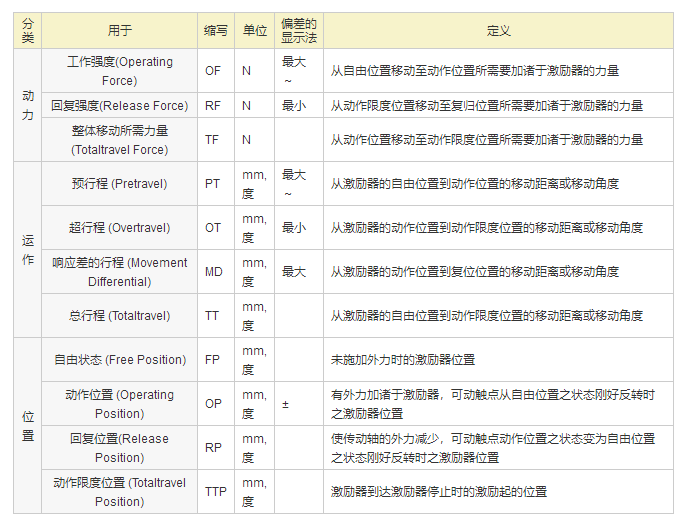689x523 pixels.
Task: Select the 总行程 (Totaltravel) cell
Action: pos(119,316)
